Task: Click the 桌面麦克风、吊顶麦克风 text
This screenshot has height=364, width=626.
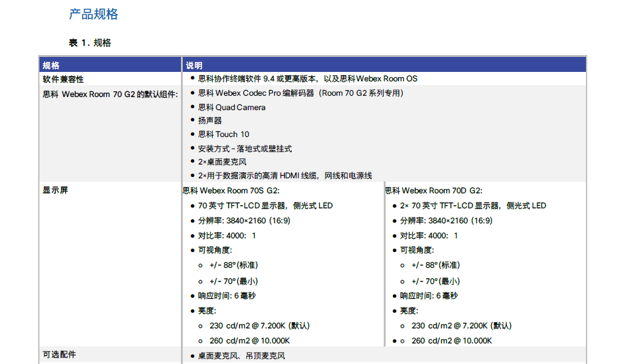Action: coord(242,356)
